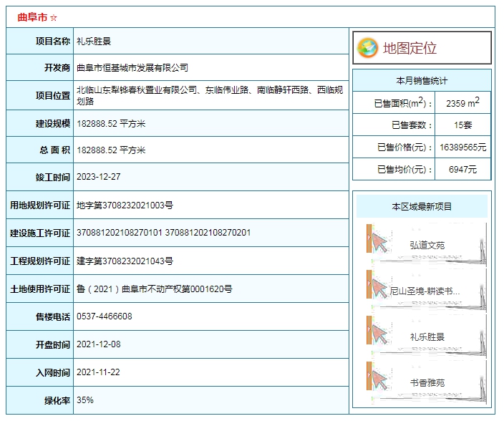Open the 弘道文苑 project link
Screen dimensions: 504x421
pos(427,246)
